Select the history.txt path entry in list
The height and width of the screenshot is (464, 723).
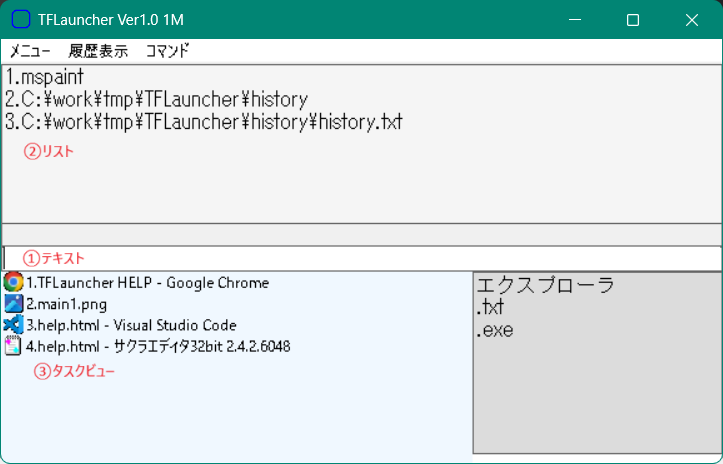pyautogui.click(x=203, y=121)
